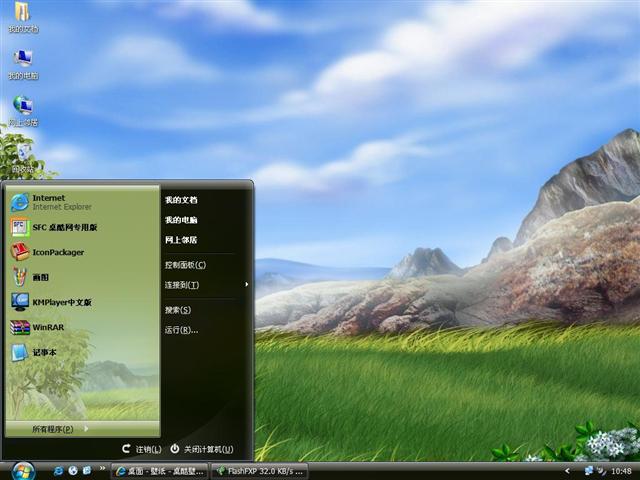Launch KMPlayer中文版 from the Start menu
Viewport: 640px width, 480px height.
[82, 302]
